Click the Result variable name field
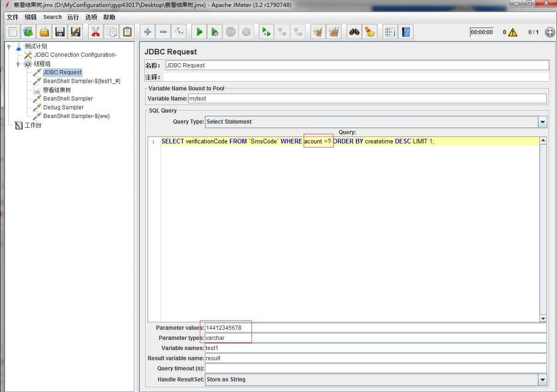This screenshot has height=392, width=557. (376, 358)
